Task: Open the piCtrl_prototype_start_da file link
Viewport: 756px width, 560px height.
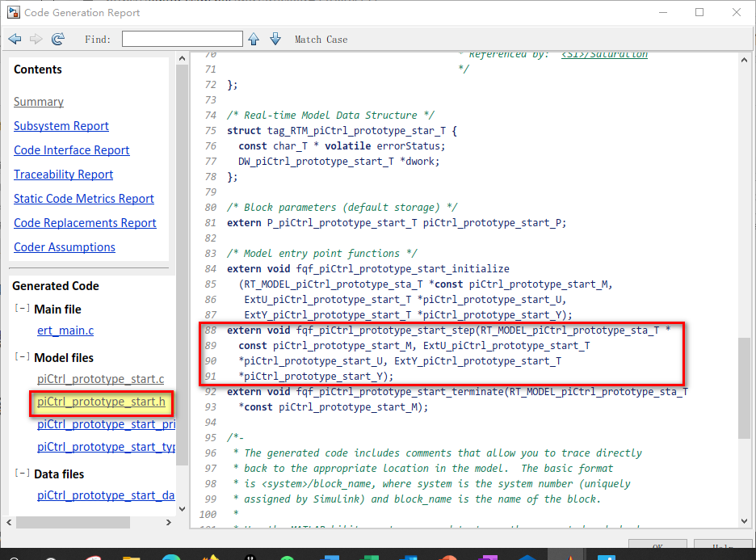Action: coord(106,495)
